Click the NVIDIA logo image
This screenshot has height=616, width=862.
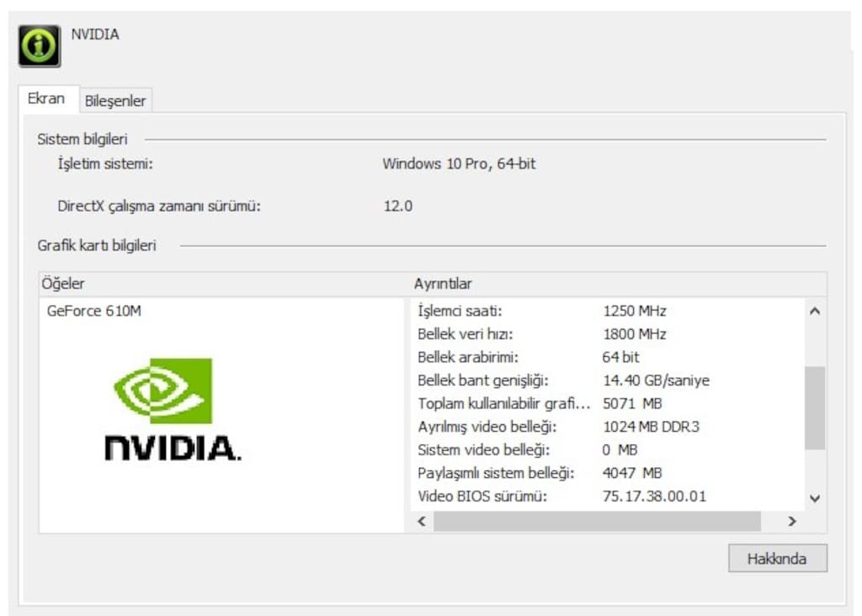[173, 409]
